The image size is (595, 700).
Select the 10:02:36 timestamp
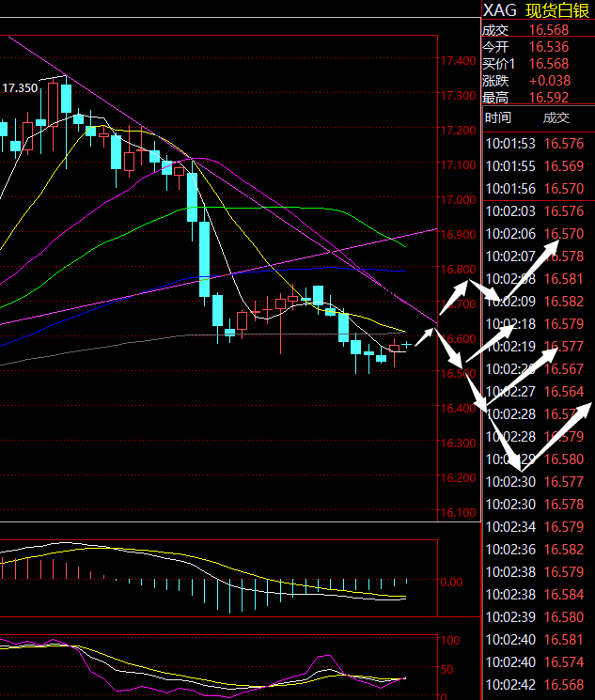pos(510,550)
